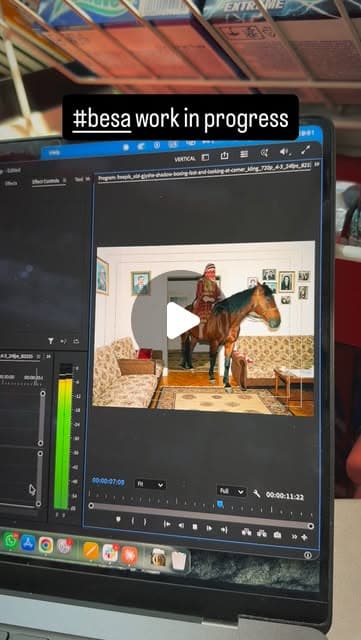Click the collaborate people icon in header
Screen dimensions: 361x640
264,153
